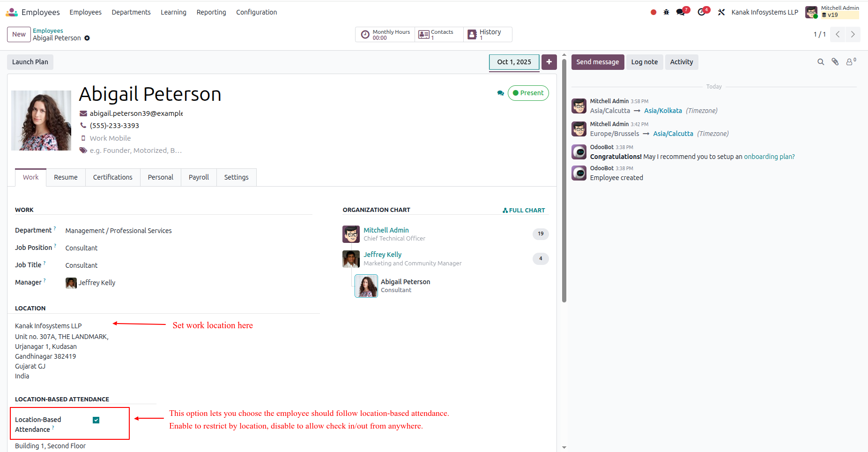Click the Send message button
Screen dimensions: 868x452
click(598, 62)
